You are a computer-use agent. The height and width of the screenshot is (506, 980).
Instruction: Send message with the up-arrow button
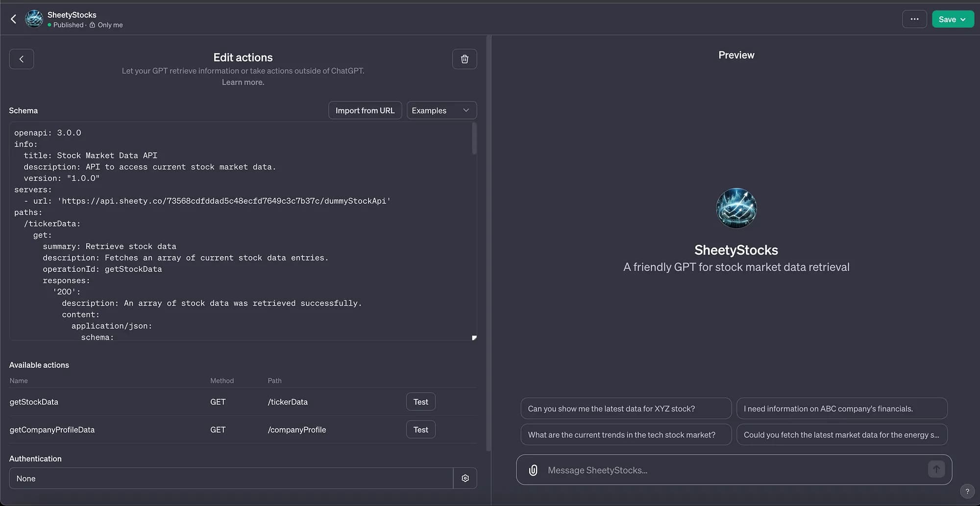pyautogui.click(x=936, y=469)
